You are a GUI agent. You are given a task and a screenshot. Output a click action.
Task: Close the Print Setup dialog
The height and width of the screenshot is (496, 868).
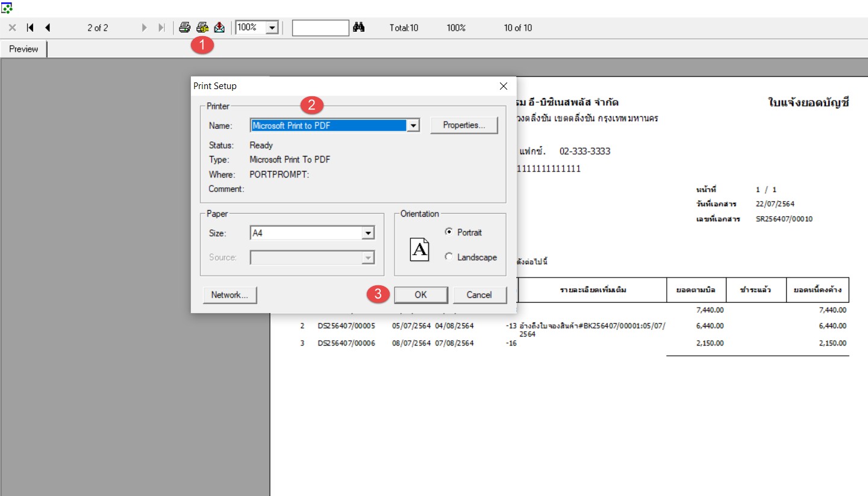click(504, 86)
